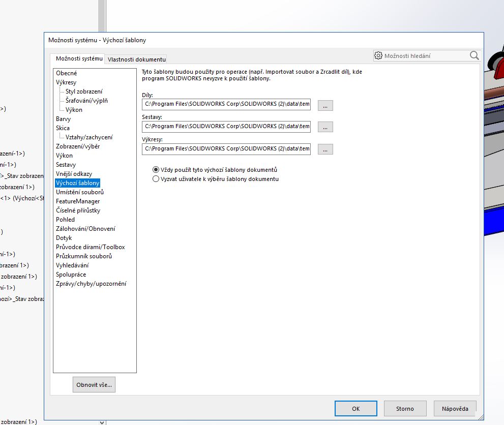The height and width of the screenshot is (425, 504).
Task: Browse for the Výkresy template path
Action: click(325, 149)
